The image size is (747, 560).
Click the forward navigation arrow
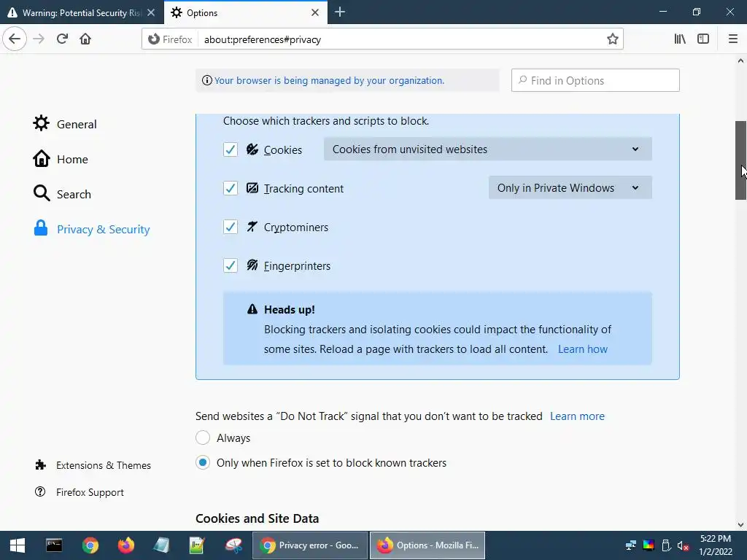(x=39, y=39)
